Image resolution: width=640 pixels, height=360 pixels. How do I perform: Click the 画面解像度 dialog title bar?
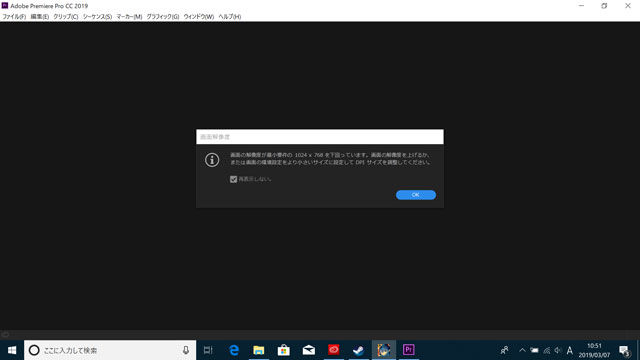[x=320, y=137]
